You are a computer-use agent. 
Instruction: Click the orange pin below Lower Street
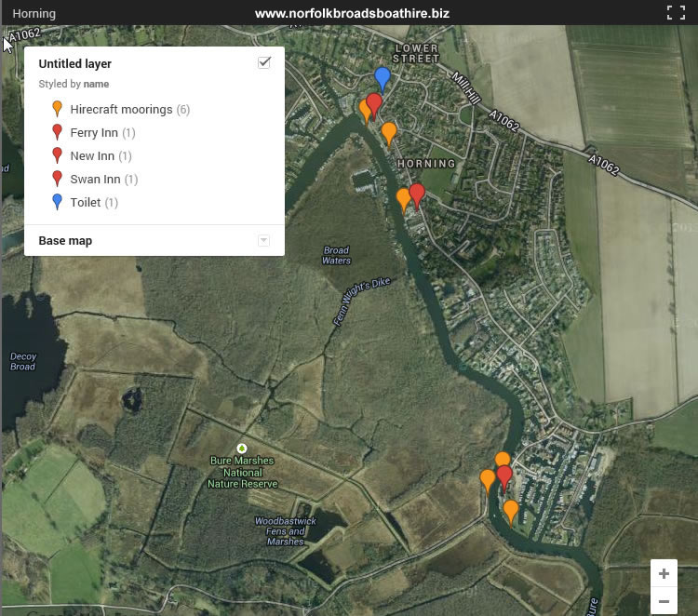389,133
